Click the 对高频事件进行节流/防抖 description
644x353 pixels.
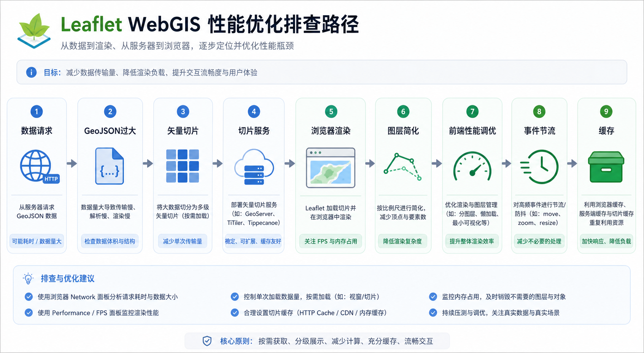539,214
